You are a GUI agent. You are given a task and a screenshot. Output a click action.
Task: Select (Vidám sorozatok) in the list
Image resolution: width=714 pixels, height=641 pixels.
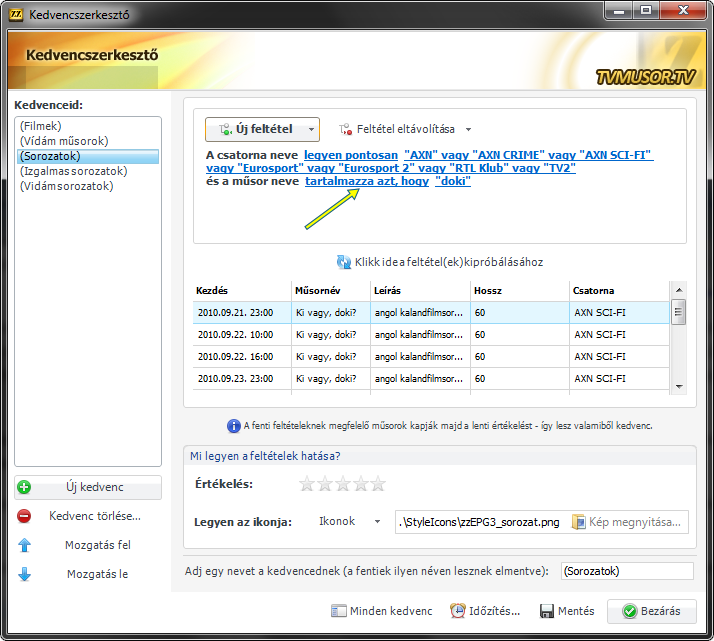pyautogui.click(x=67, y=186)
